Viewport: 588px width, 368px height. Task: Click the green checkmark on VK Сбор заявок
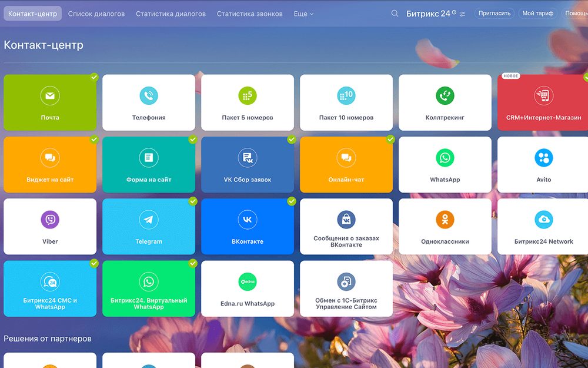click(292, 140)
